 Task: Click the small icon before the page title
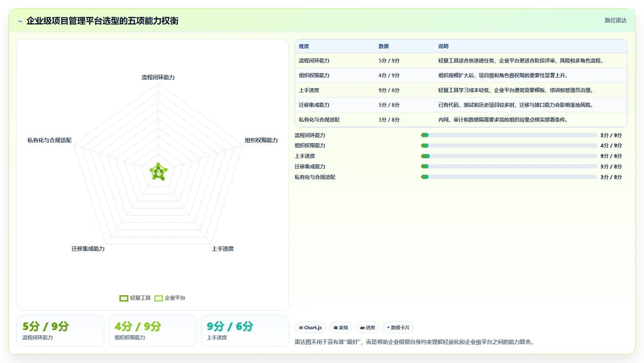20,21
